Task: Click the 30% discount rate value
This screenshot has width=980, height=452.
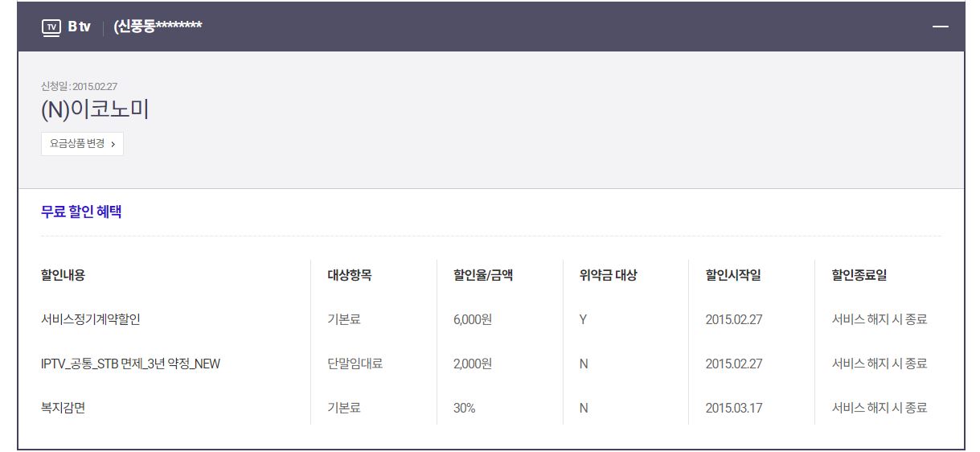Action: (464, 408)
